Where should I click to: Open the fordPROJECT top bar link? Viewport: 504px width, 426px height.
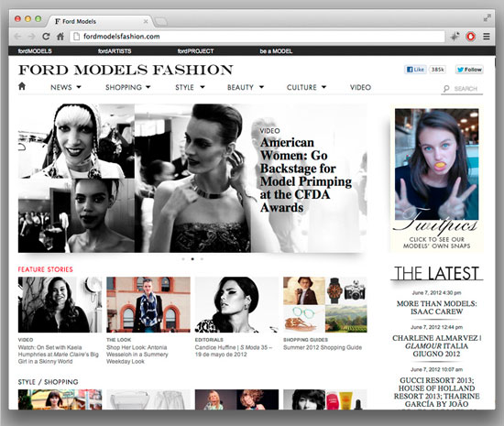[195, 51]
